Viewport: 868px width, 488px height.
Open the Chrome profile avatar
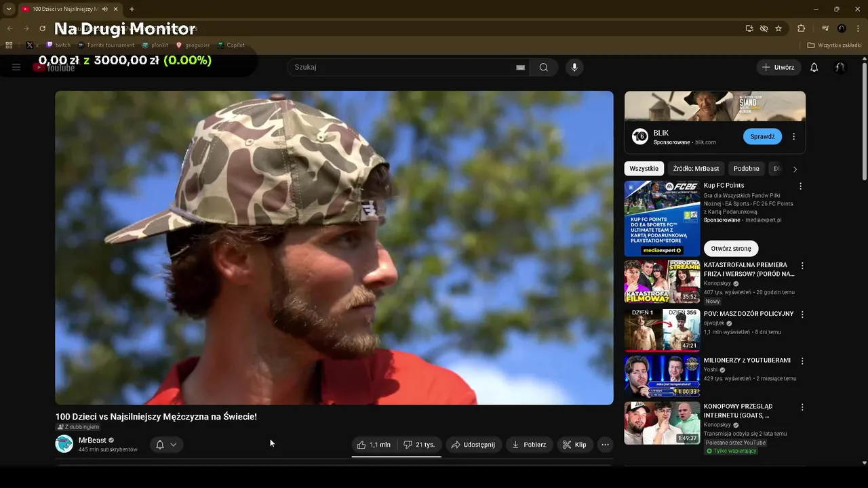point(842,28)
